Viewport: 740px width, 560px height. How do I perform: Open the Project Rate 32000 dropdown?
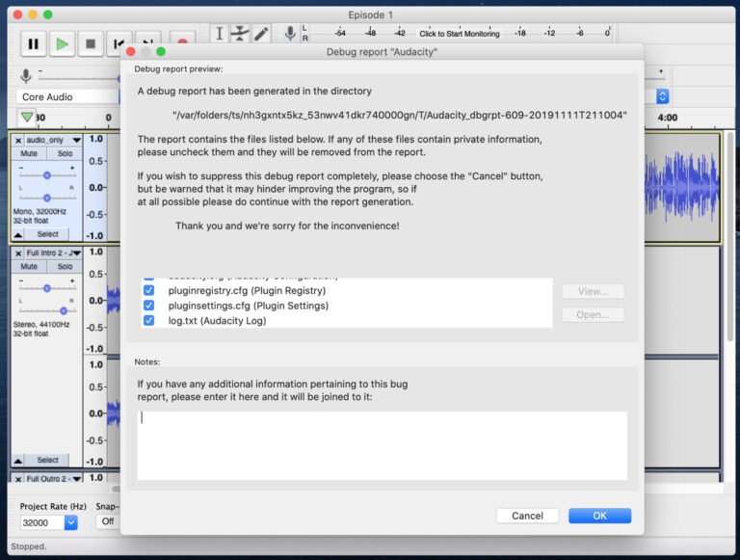point(70,522)
